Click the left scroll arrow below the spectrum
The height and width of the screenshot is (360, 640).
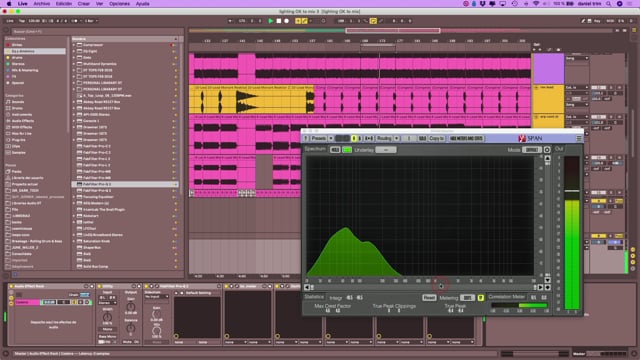point(307,287)
